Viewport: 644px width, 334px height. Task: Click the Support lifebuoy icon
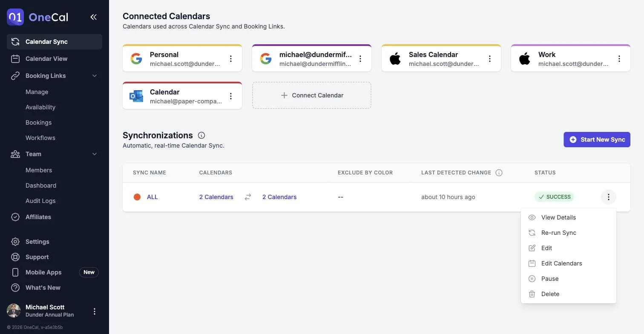(x=15, y=257)
